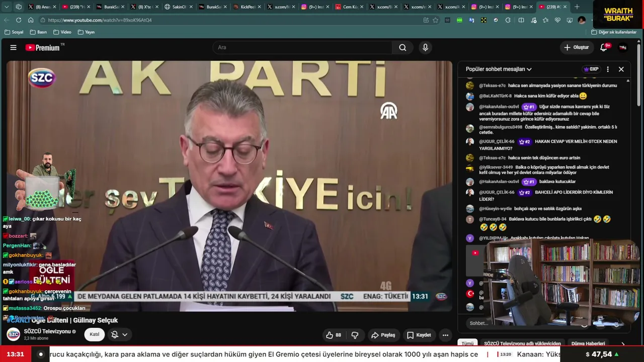Save the video with Kaydet
Image resolution: width=644 pixels, height=362 pixels.
pos(419,335)
